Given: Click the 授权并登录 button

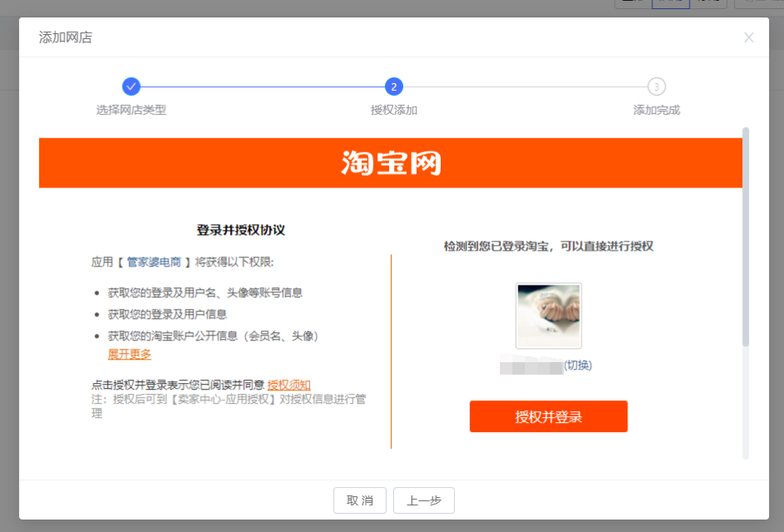Looking at the screenshot, I should [x=548, y=416].
